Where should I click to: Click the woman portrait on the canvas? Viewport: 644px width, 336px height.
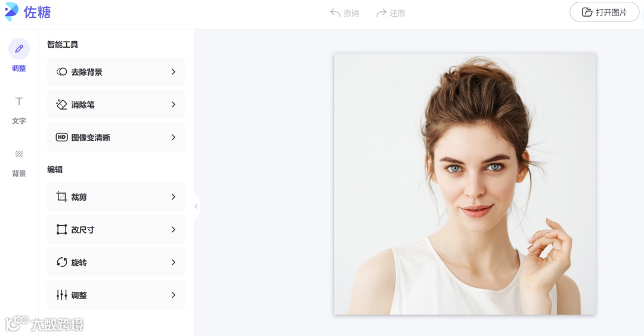[x=465, y=184]
